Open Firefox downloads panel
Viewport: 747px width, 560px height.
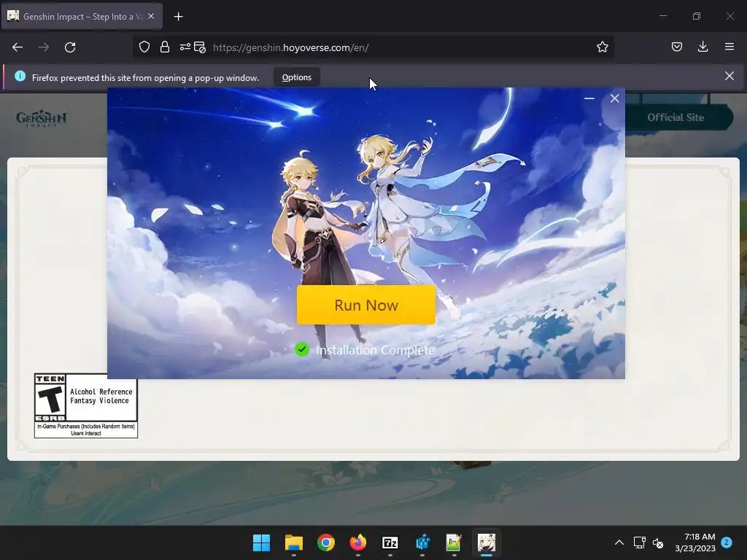pyautogui.click(x=703, y=47)
